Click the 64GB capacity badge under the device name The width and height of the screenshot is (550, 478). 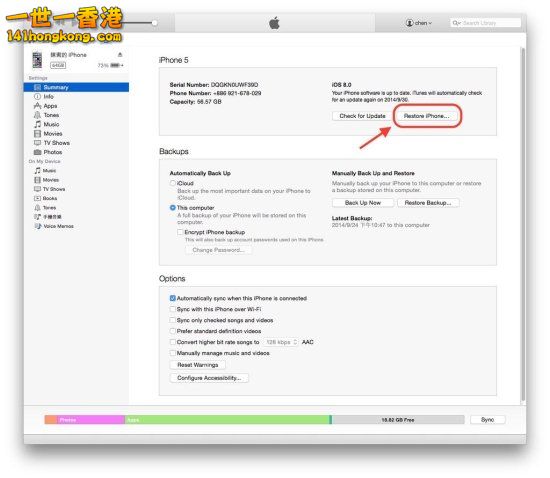click(x=58, y=65)
